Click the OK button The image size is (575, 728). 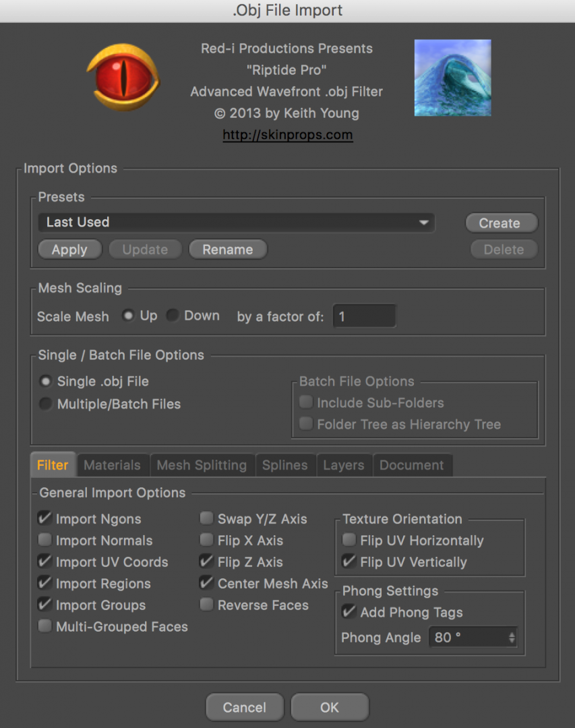pyautogui.click(x=330, y=707)
